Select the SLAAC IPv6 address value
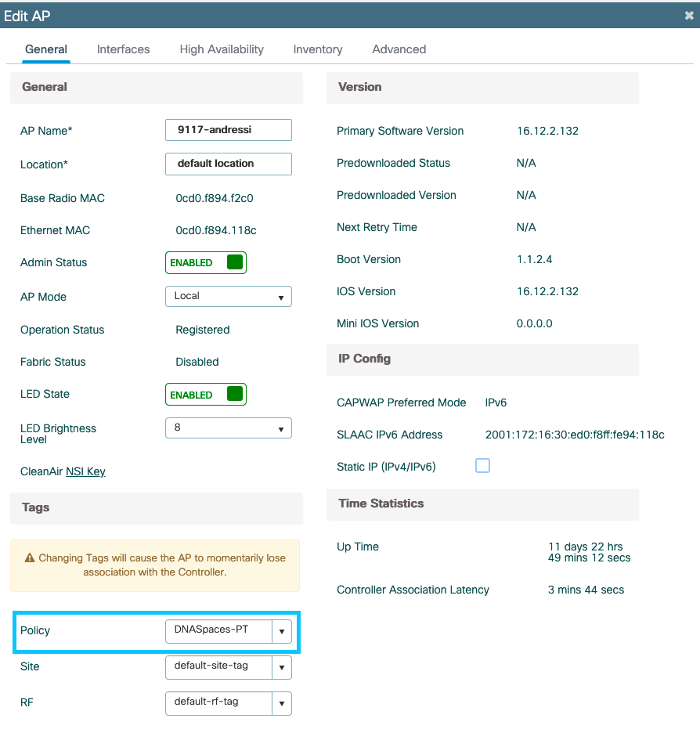Image resolution: width=700 pixels, height=729 pixels. coord(575,435)
